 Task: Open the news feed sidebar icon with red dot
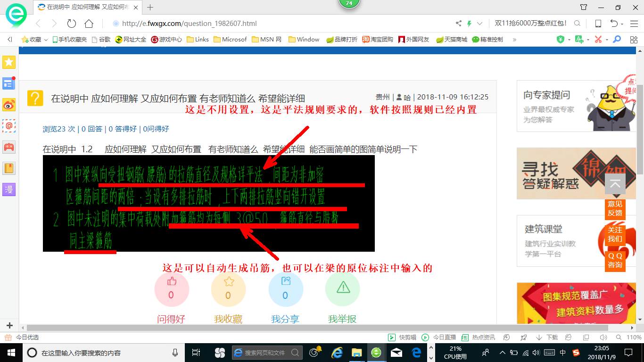tap(9, 83)
